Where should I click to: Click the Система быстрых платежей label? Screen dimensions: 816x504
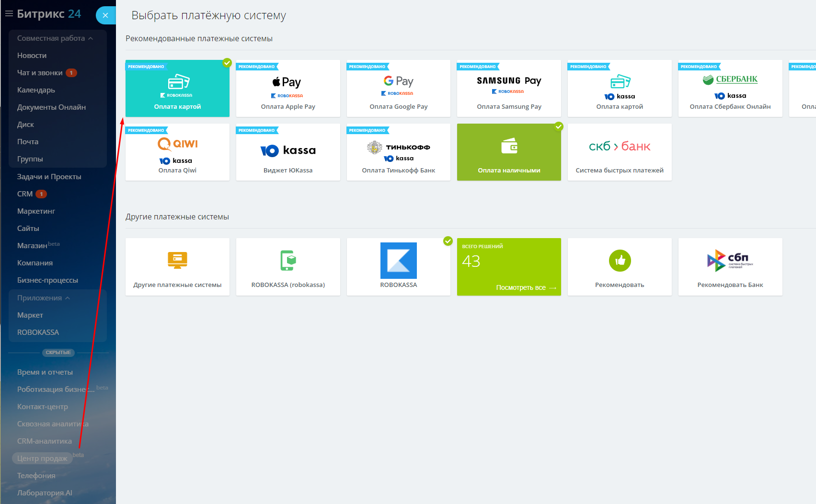click(620, 171)
